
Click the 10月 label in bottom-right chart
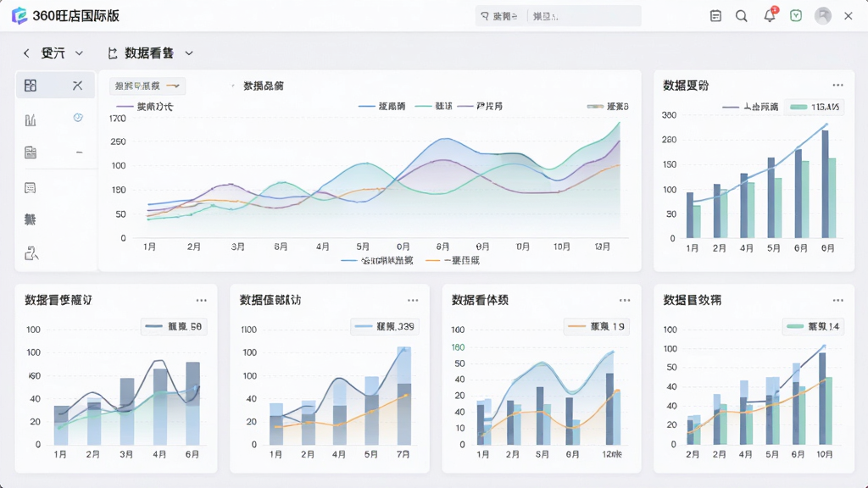click(824, 454)
